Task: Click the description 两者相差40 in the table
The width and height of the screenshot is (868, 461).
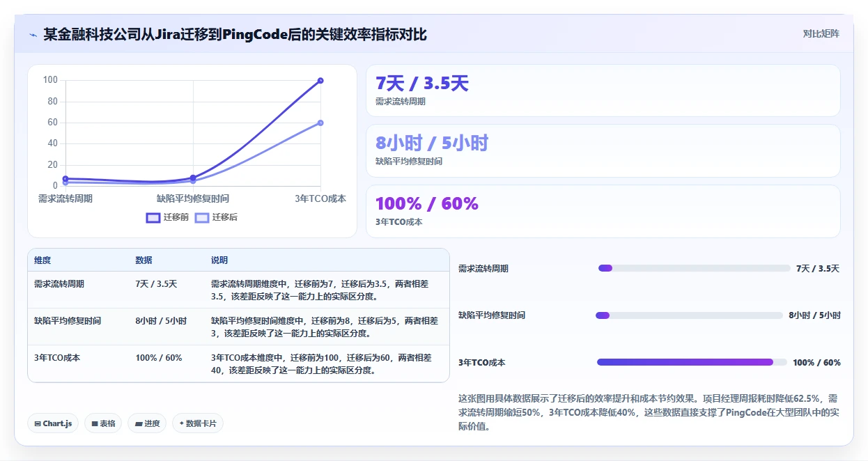Action: coord(321,364)
